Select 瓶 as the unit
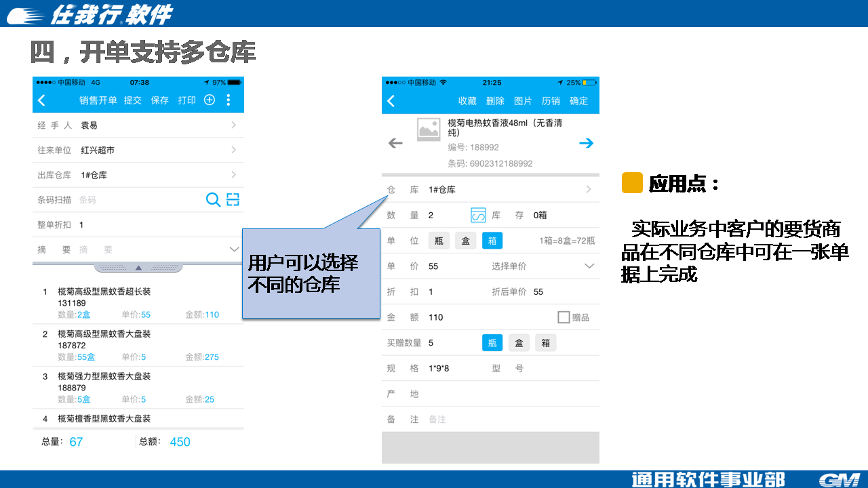 coord(439,241)
